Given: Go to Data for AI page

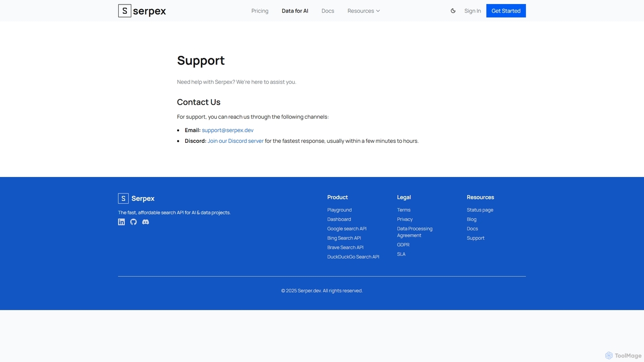Looking at the screenshot, I should [295, 11].
